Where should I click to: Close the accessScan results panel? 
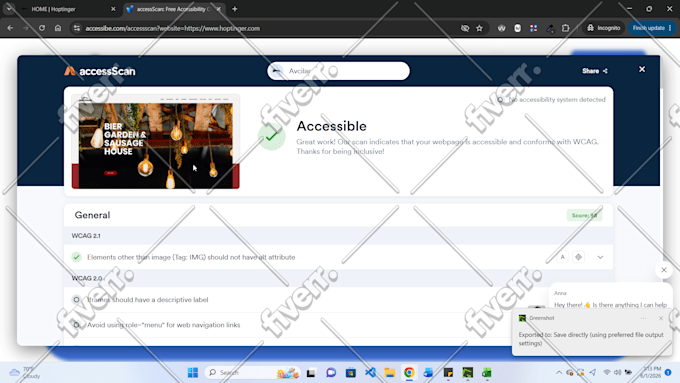click(642, 69)
